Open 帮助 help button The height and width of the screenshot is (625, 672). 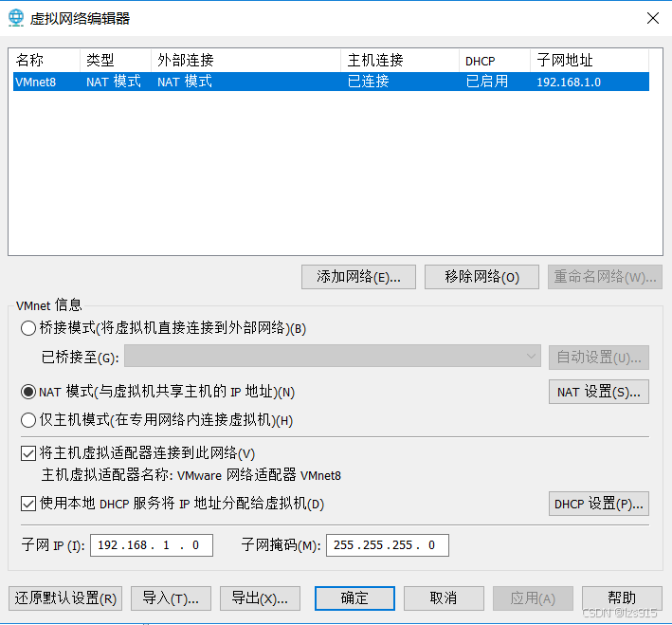click(x=622, y=598)
